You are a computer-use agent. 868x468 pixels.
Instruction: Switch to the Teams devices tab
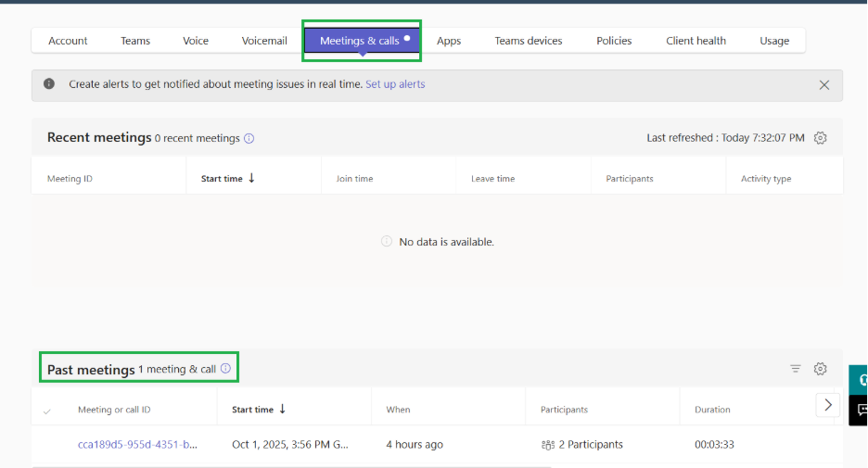[528, 41]
